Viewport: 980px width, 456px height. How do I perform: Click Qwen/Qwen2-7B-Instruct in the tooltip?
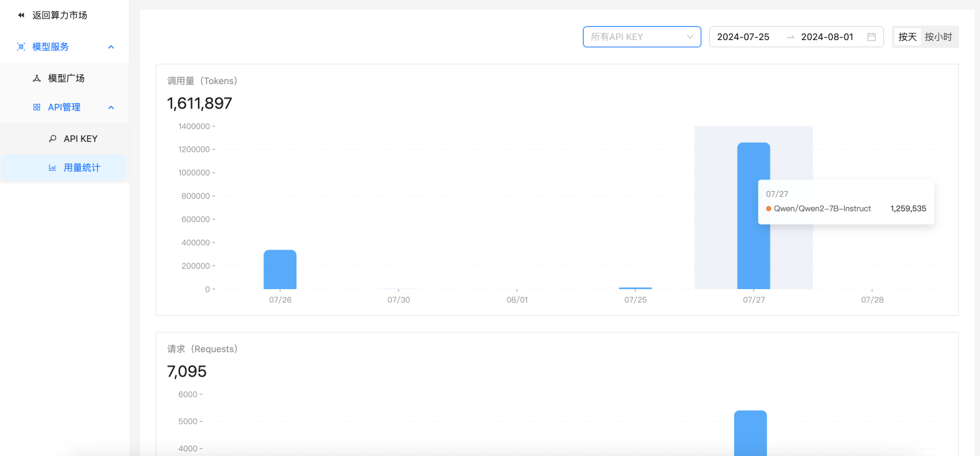(x=822, y=208)
